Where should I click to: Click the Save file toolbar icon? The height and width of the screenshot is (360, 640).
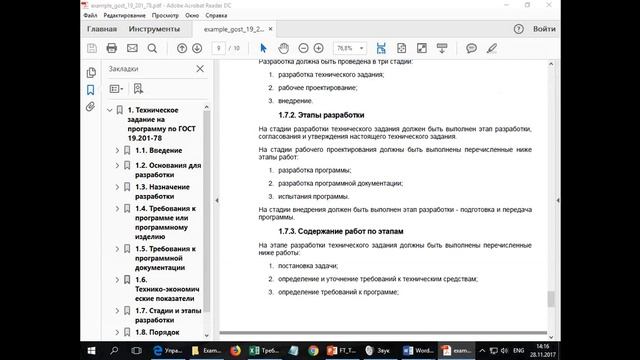click(92, 48)
